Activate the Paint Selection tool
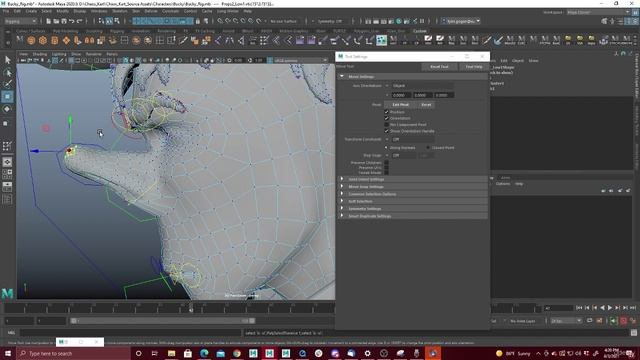The width and height of the screenshot is (640, 360). 7,84
